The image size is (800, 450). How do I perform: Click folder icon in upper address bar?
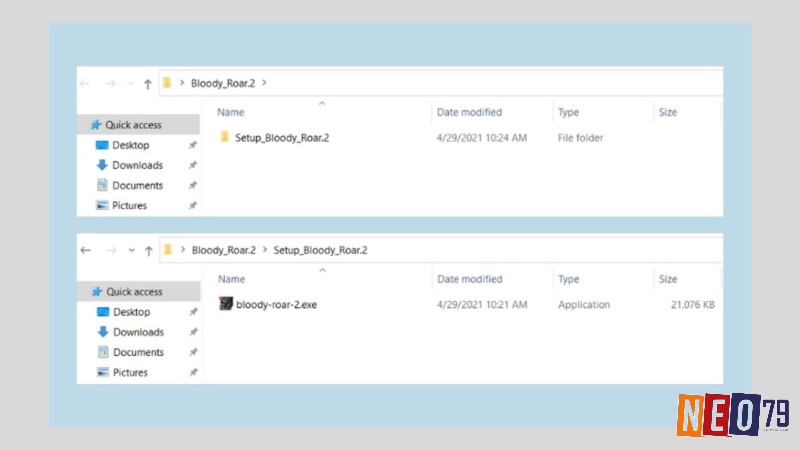coord(167,83)
